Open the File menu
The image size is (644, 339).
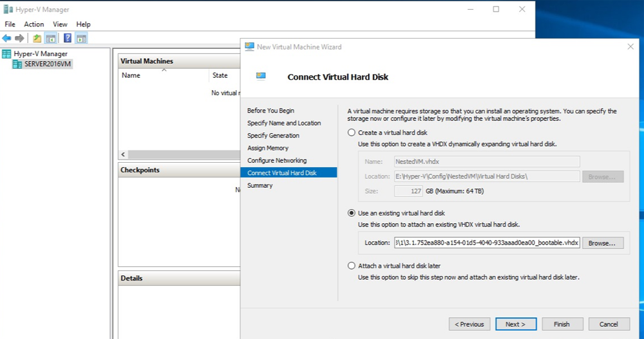pyautogui.click(x=10, y=24)
